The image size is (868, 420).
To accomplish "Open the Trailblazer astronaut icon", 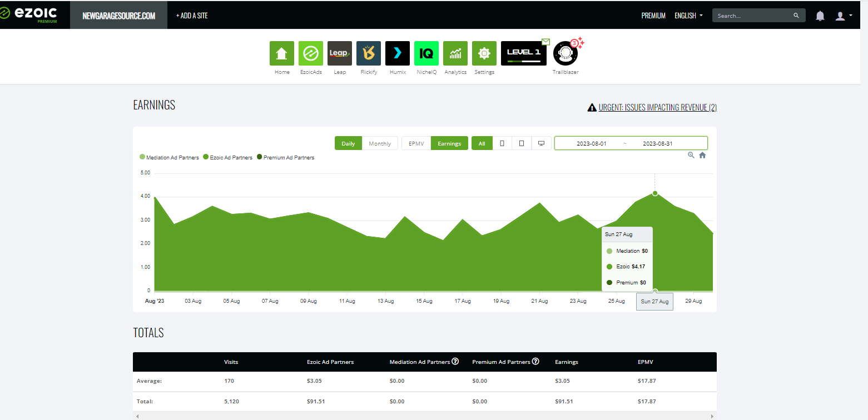I will [x=566, y=53].
